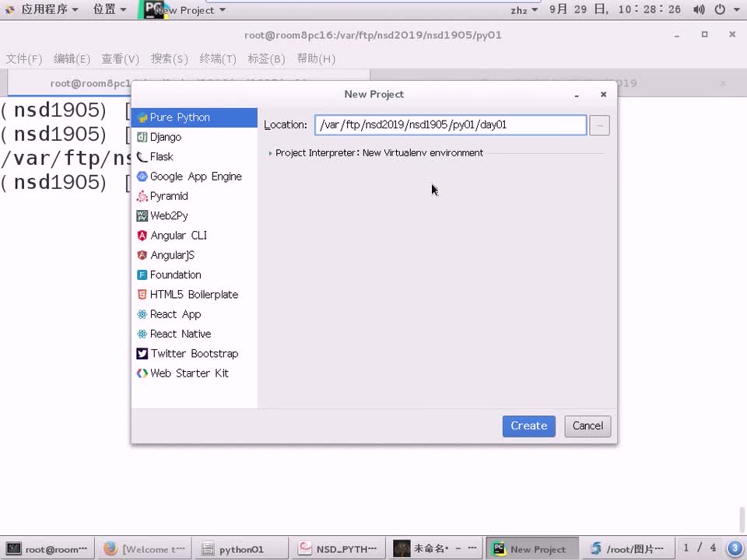747x560 pixels.
Task: Select Angular CLI project type
Action: tap(195, 236)
